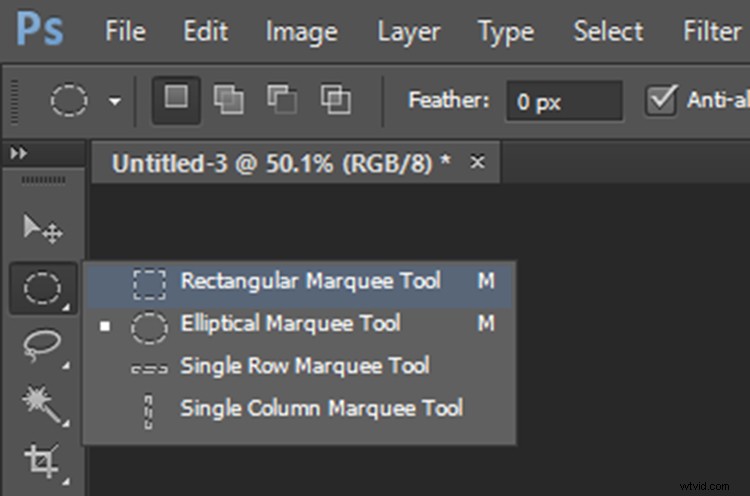Pick Single Column Marquee Tool
Viewport: 750px width, 496px height.
320,408
